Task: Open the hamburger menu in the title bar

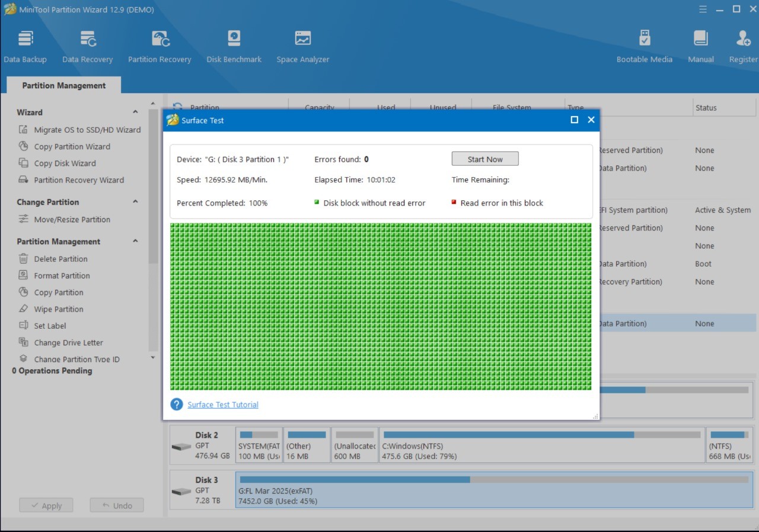Action: point(703,9)
